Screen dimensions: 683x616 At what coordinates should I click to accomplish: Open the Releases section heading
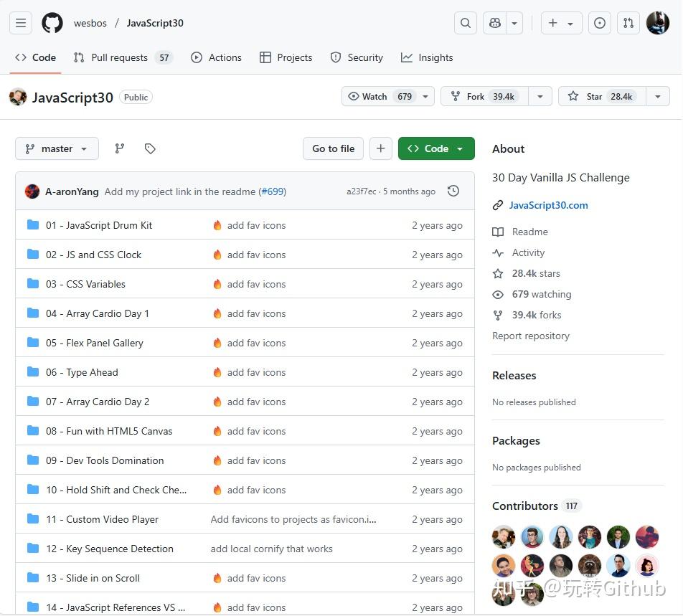pos(514,375)
